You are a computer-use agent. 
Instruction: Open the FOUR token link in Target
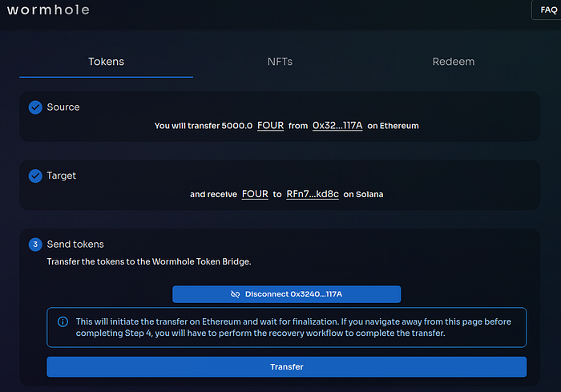(255, 194)
